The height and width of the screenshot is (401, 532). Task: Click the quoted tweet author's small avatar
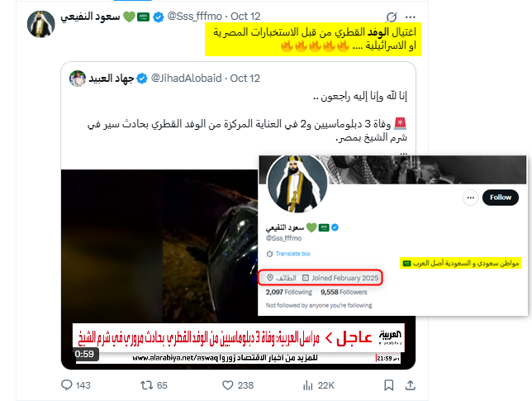[78, 79]
